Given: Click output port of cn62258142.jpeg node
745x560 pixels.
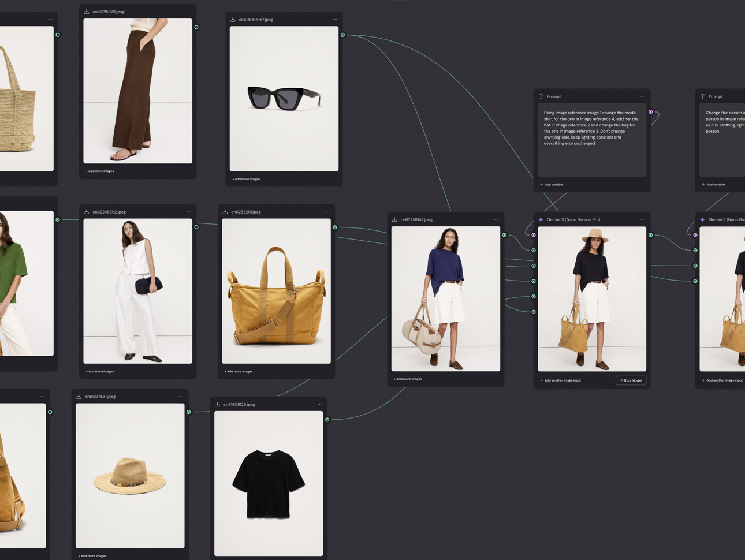Looking at the screenshot, I should point(504,235).
